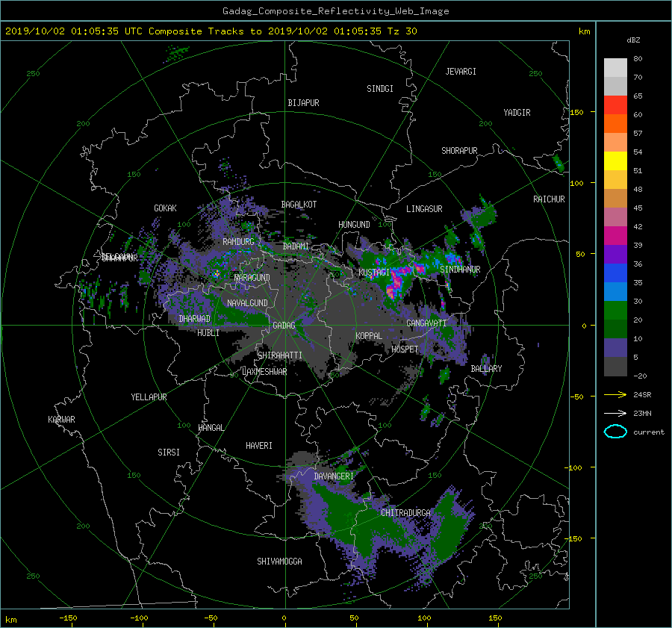672x628 pixels.
Task: Click the RAMDURG city label
Action: tap(238, 242)
